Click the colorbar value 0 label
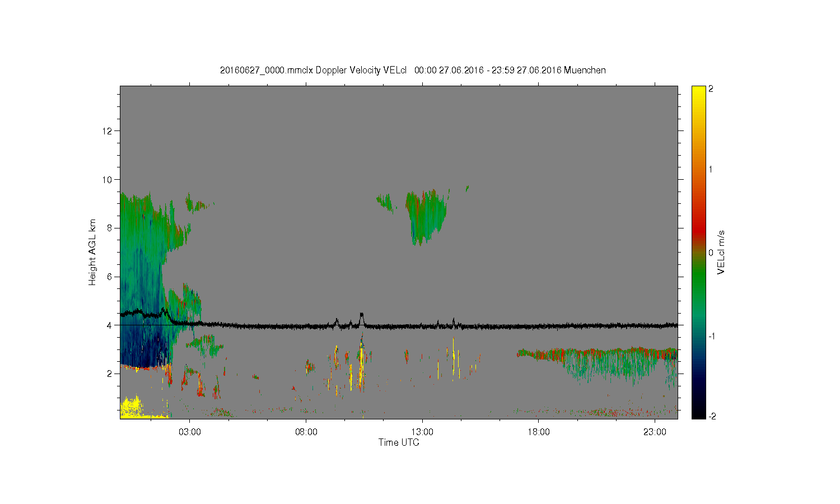 (x=711, y=253)
